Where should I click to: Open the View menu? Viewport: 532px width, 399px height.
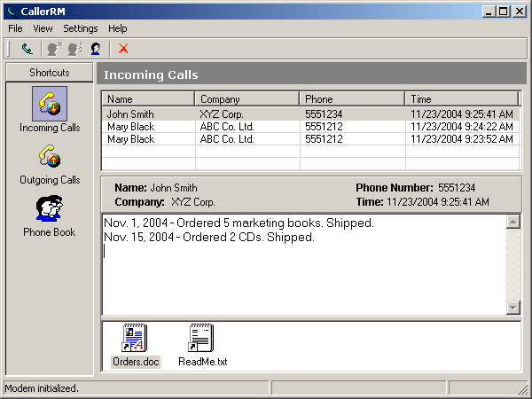pos(43,28)
